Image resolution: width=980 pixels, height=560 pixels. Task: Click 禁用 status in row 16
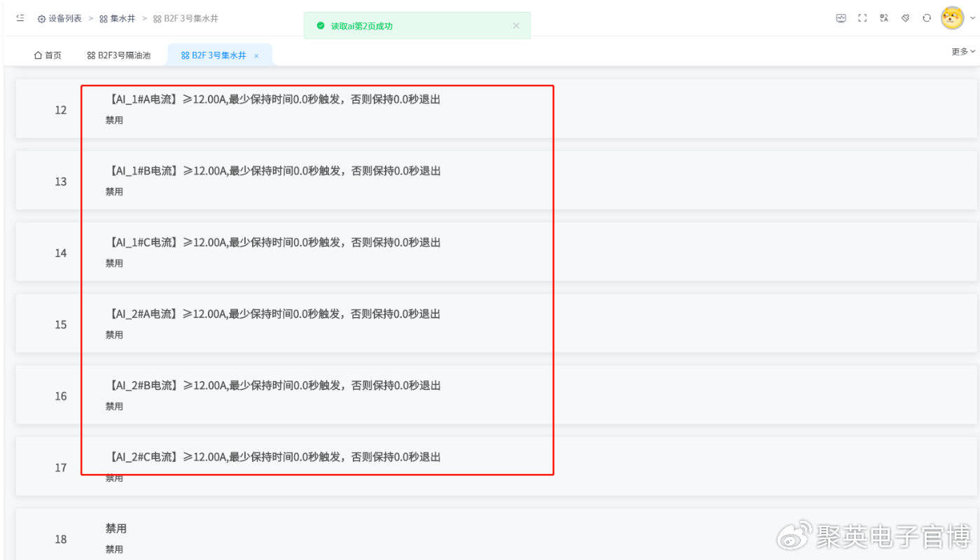pos(114,406)
